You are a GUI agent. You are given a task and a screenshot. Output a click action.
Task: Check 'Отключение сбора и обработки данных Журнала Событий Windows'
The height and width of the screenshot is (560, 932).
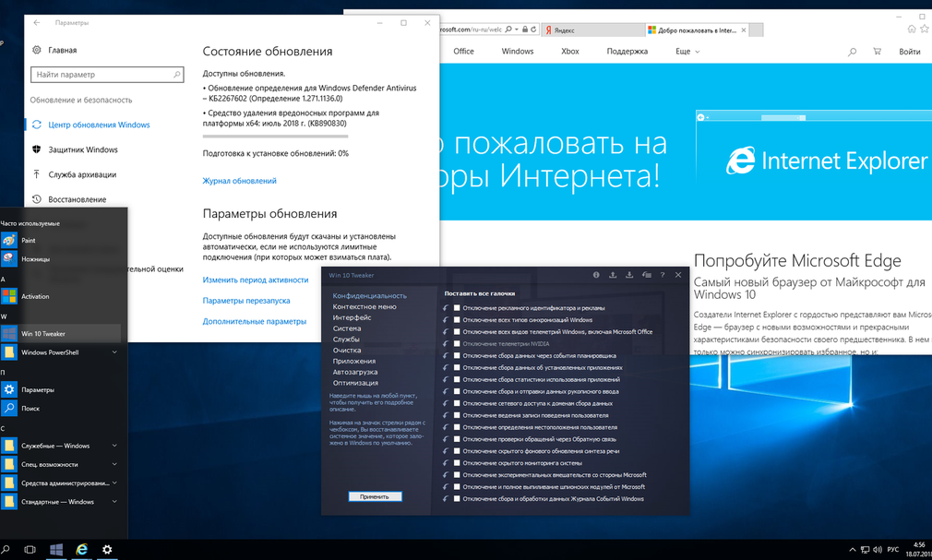click(457, 499)
